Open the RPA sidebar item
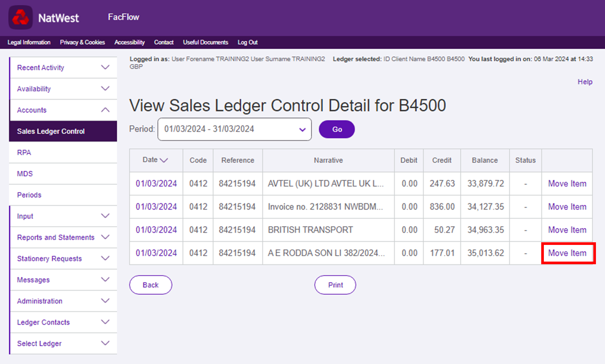This screenshot has width=605, height=364. coord(24,152)
